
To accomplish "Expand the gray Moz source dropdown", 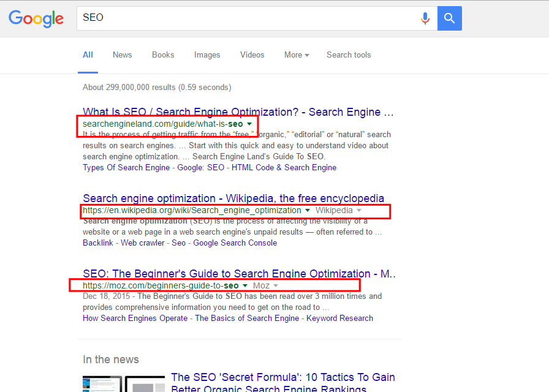I will [x=265, y=285].
